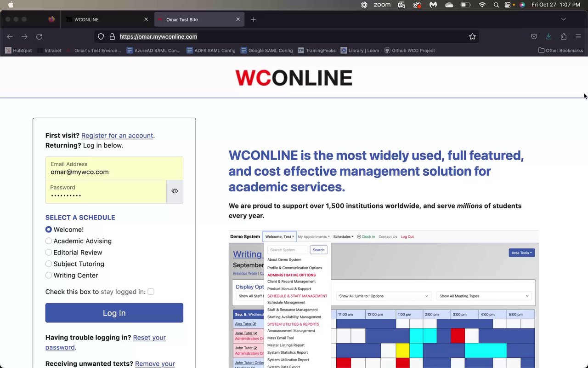
Task: Click the demo system screenshot image
Action: (384, 299)
